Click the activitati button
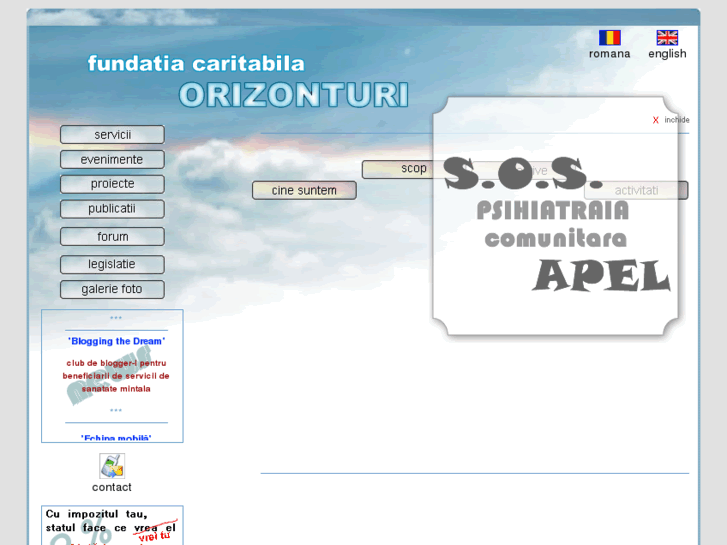This screenshot has height=545, width=727. [x=636, y=190]
